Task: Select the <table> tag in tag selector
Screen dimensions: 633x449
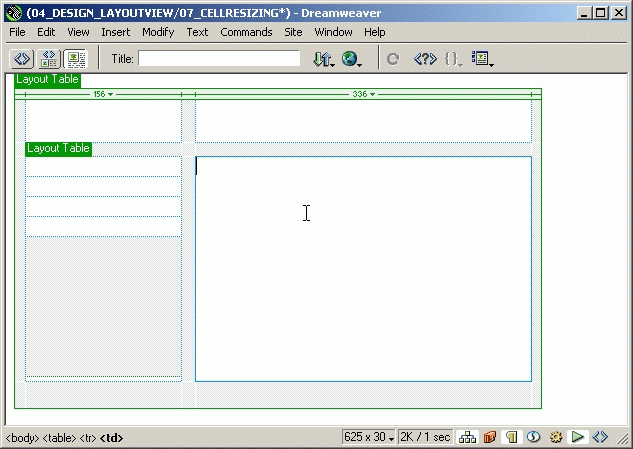Action: [59, 438]
